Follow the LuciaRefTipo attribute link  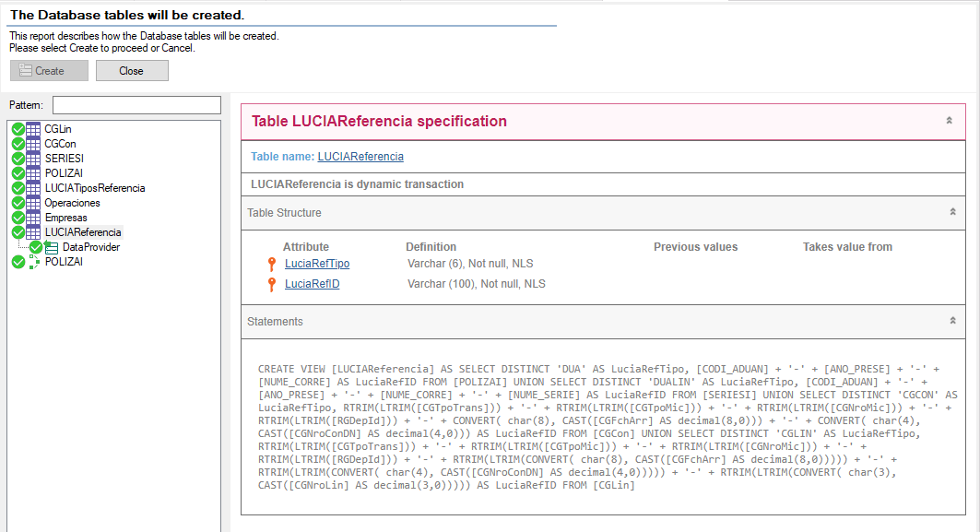317,264
